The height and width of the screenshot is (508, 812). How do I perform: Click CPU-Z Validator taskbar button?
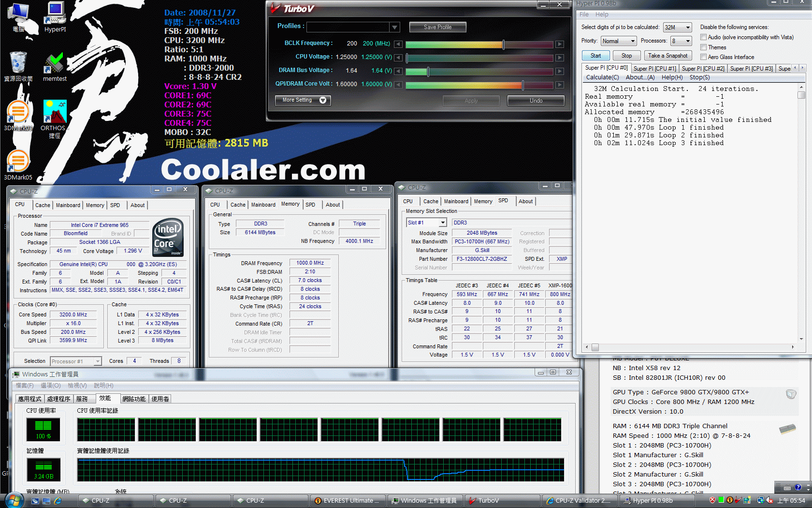click(580, 501)
